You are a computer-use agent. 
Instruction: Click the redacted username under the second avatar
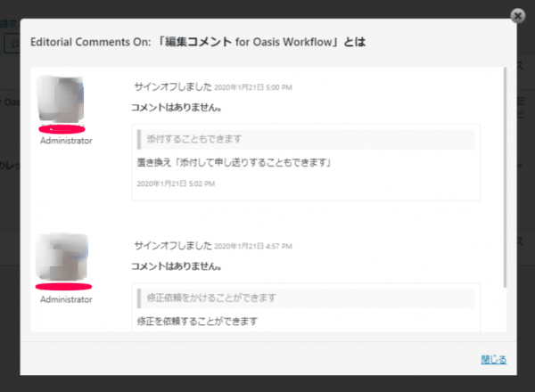click(x=63, y=287)
